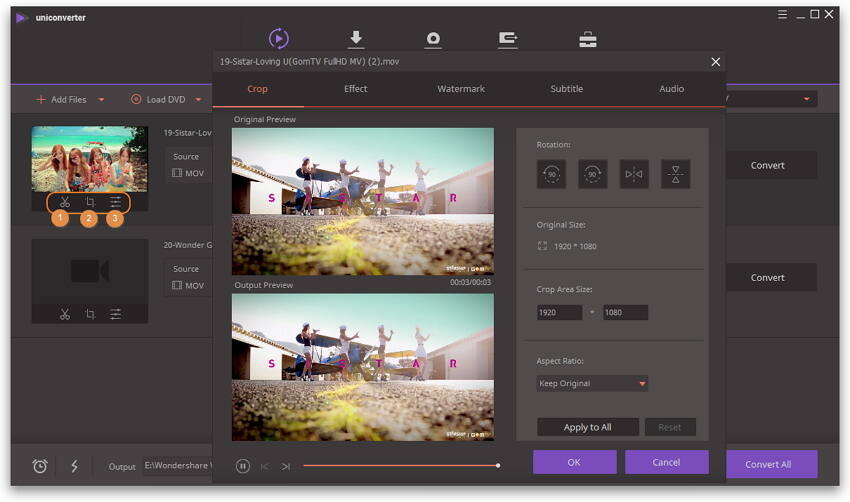Click the Crop icon under the 20-Wonder video
Image resolution: width=850 pixels, height=502 pixels.
90,314
